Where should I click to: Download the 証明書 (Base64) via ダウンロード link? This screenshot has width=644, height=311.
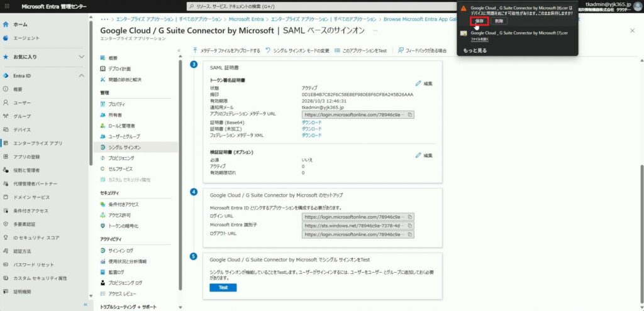pos(311,123)
